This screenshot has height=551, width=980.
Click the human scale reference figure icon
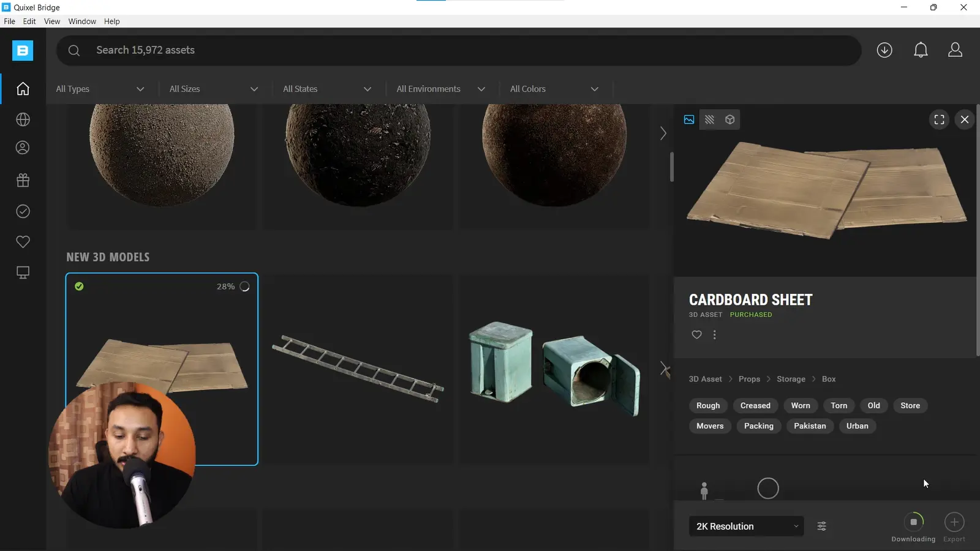[x=704, y=490]
